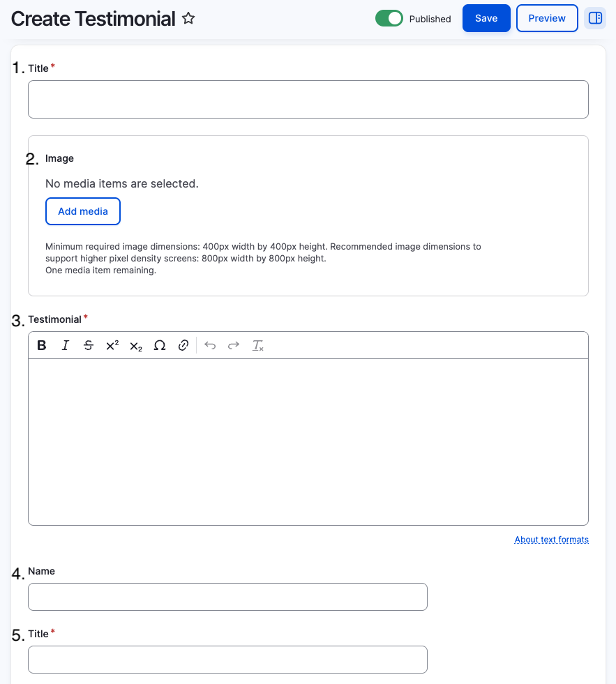Open About text formats link
Image resolution: width=616 pixels, height=684 pixels.
551,540
